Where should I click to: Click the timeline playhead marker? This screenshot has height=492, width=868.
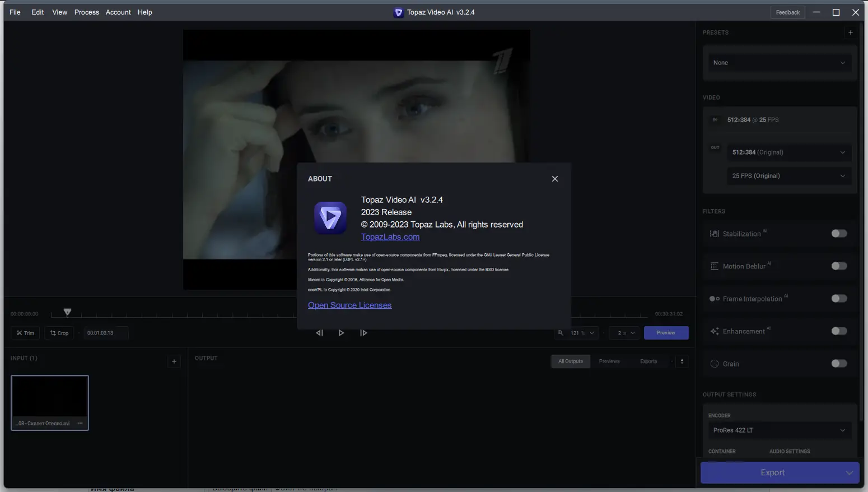pyautogui.click(x=67, y=312)
